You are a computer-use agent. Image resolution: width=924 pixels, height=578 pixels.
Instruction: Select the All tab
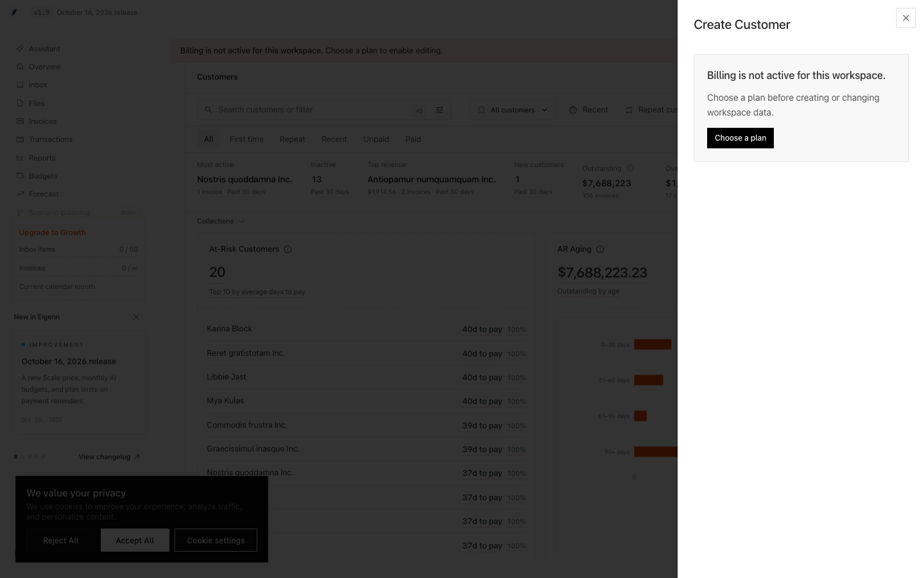209,139
